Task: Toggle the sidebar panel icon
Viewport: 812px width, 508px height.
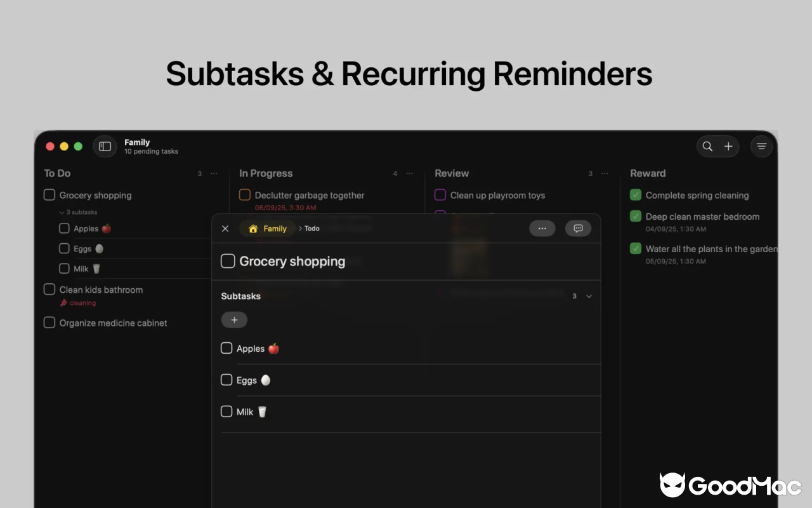Action: [x=105, y=147]
